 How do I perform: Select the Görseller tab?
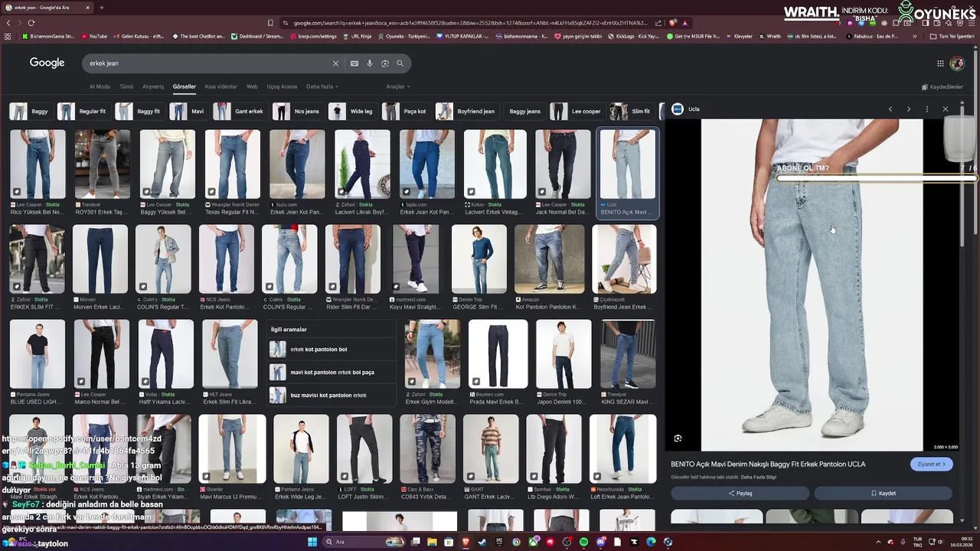pyautogui.click(x=184, y=86)
